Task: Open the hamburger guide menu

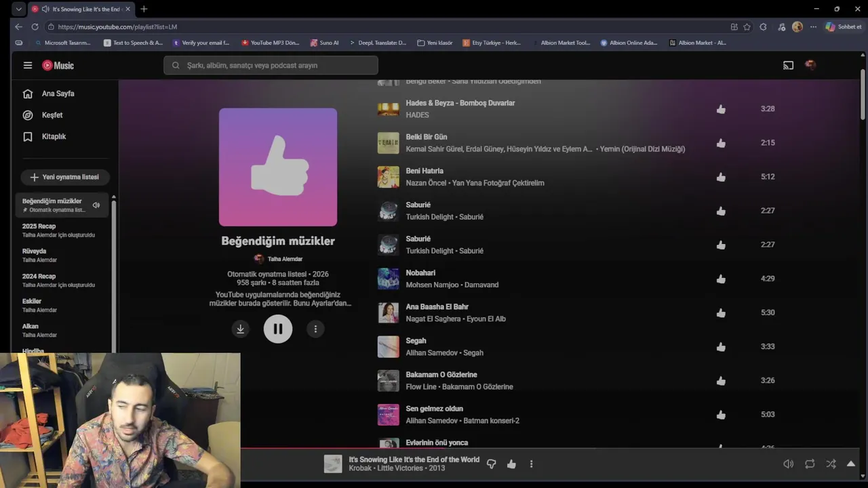Action: coord(28,65)
